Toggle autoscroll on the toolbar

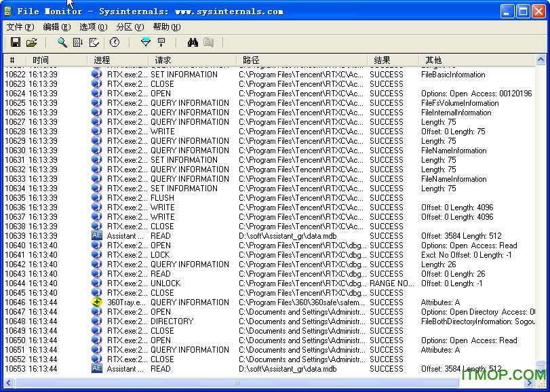tap(77, 42)
